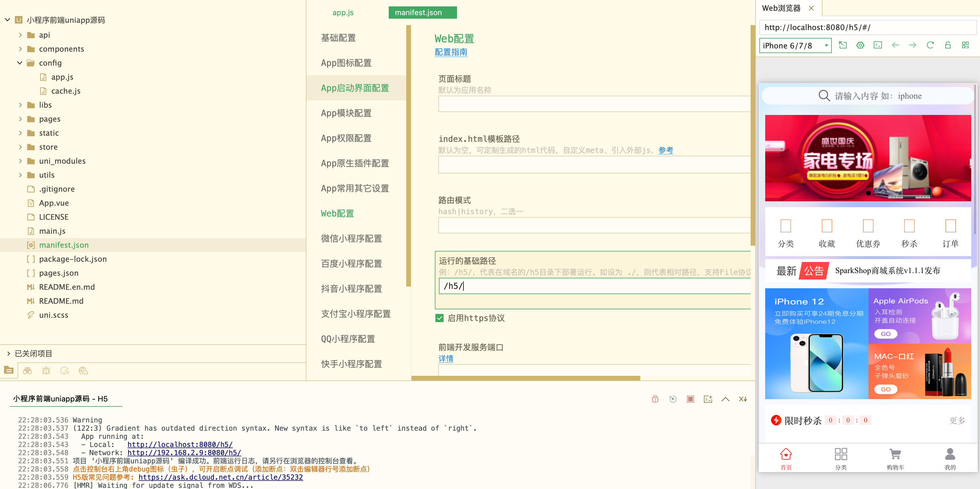Screen dimensions: 980x489
Task: Collapse the console with the up arrow
Action: tap(725, 399)
